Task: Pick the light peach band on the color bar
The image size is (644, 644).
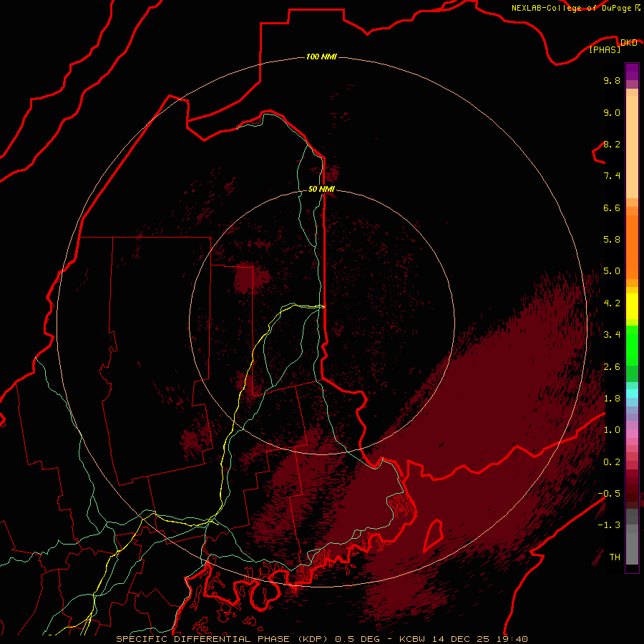Action: tap(632, 147)
